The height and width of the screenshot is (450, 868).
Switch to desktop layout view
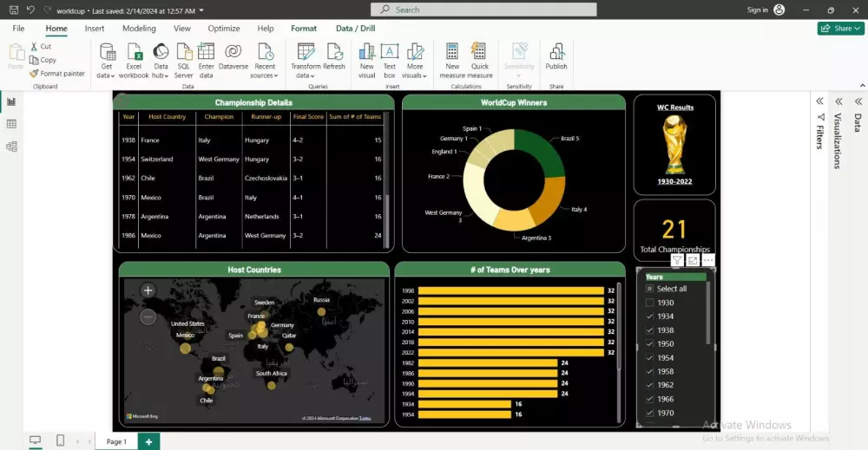coord(35,440)
